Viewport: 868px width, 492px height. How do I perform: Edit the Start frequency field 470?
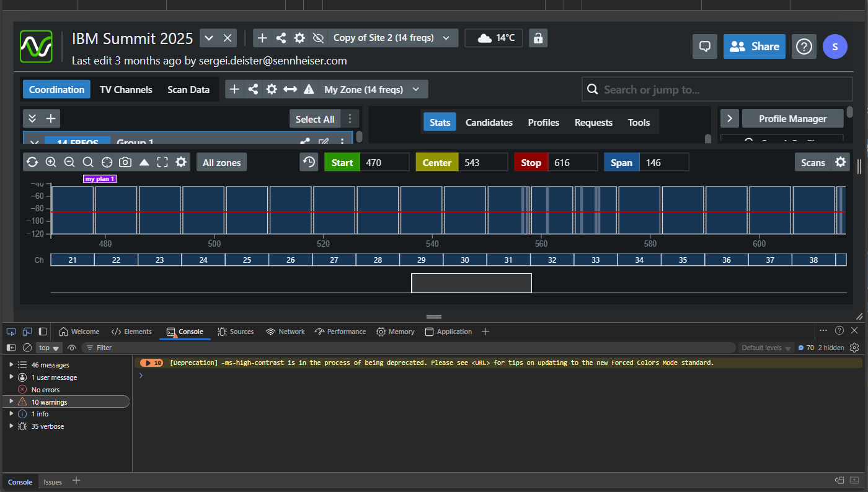384,162
